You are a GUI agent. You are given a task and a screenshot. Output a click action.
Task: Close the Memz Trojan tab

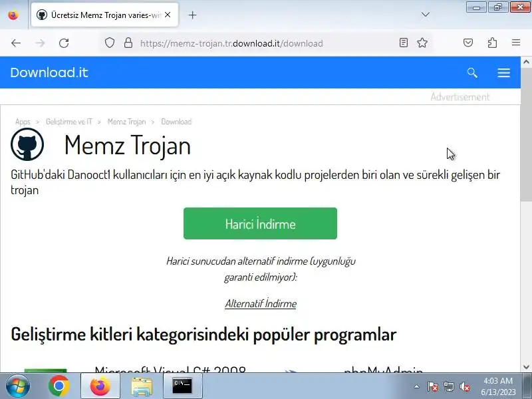pos(168,15)
